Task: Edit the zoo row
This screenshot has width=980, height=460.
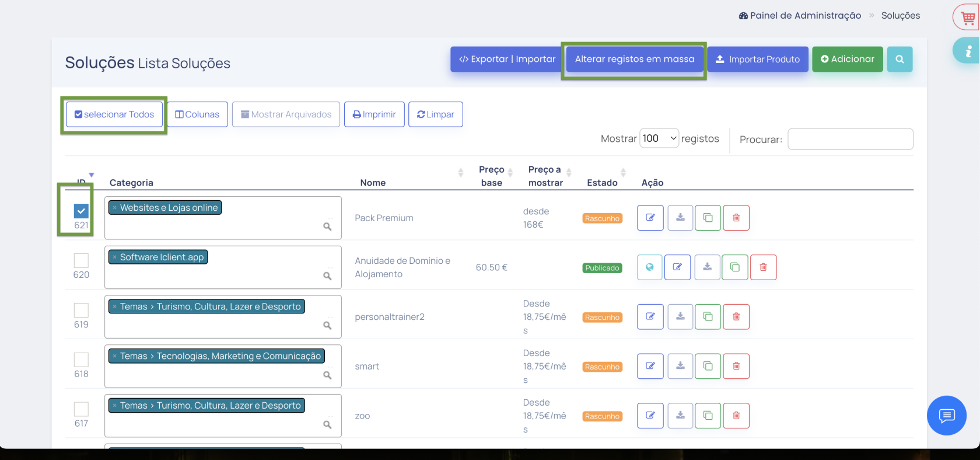Action: pyautogui.click(x=650, y=416)
